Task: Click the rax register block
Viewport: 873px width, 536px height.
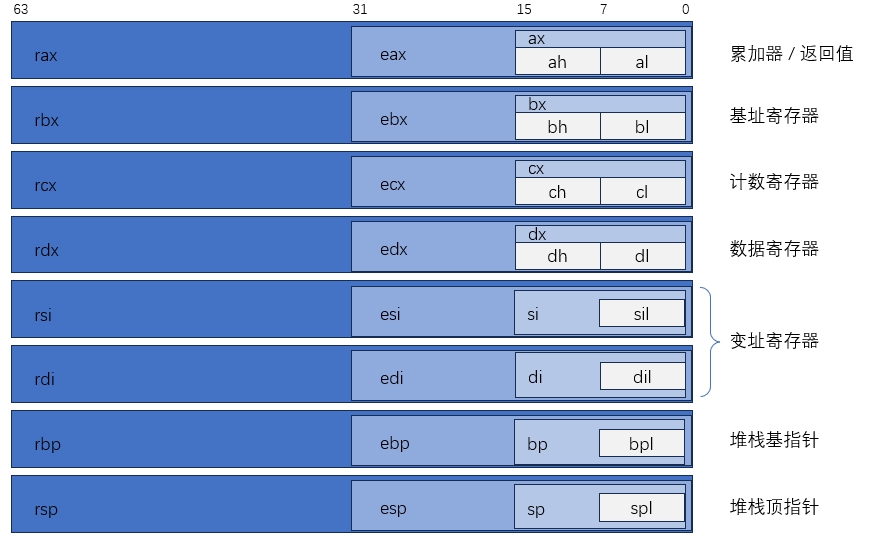Action: [x=180, y=51]
